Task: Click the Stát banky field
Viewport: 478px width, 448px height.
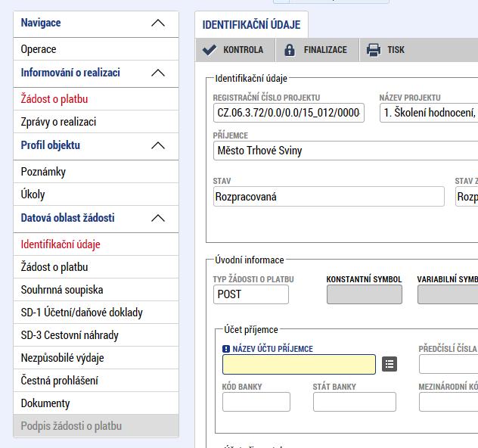Action: point(355,402)
